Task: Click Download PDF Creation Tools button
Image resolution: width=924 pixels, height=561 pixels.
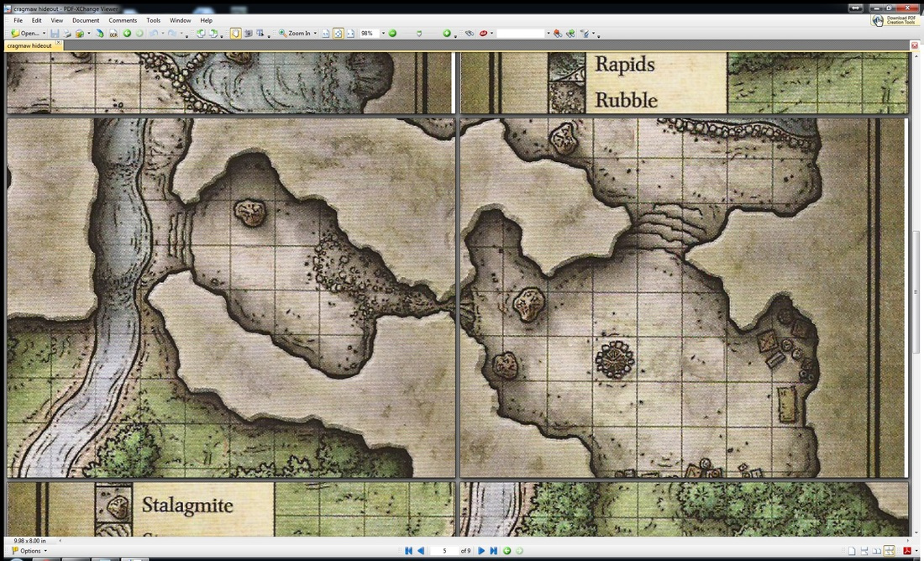Action: click(x=895, y=20)
